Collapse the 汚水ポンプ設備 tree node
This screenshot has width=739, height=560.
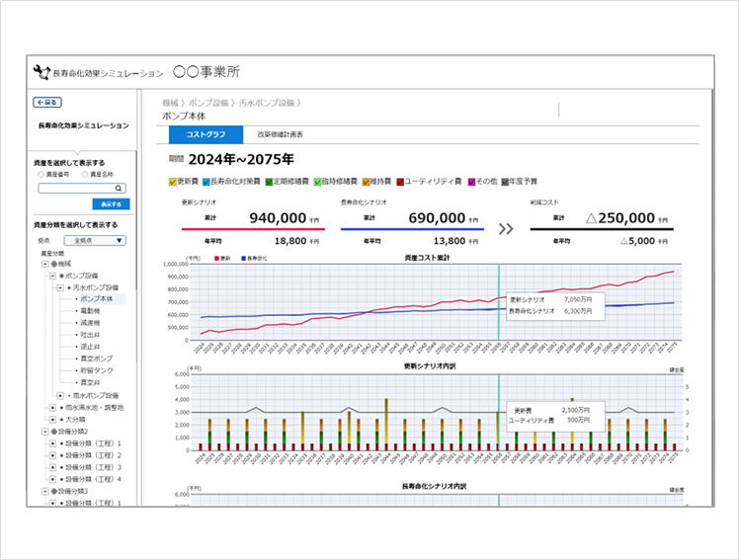click(60, 287)
